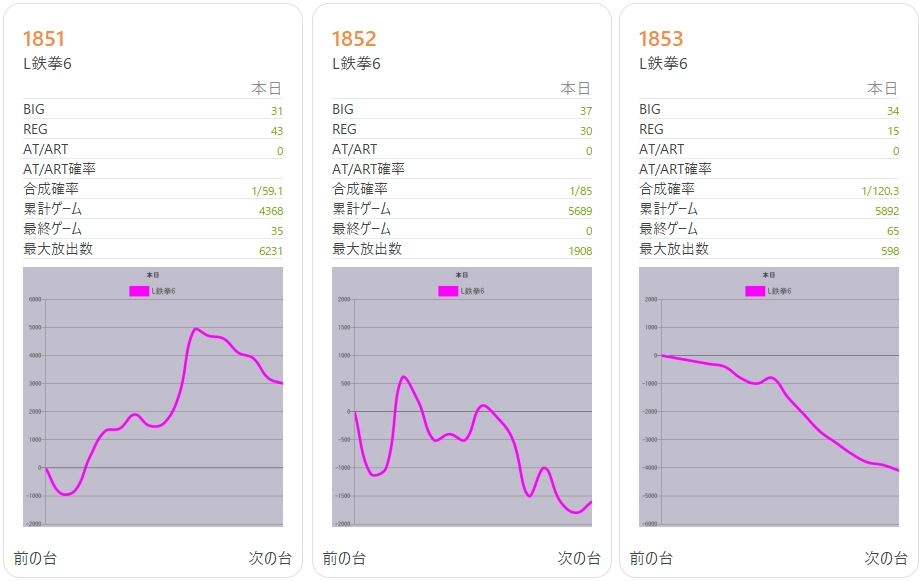This screenshot has width=923, height=581.
Task: Click the 本日 column header in the 1851 card
Action: [x=267, y=89]
